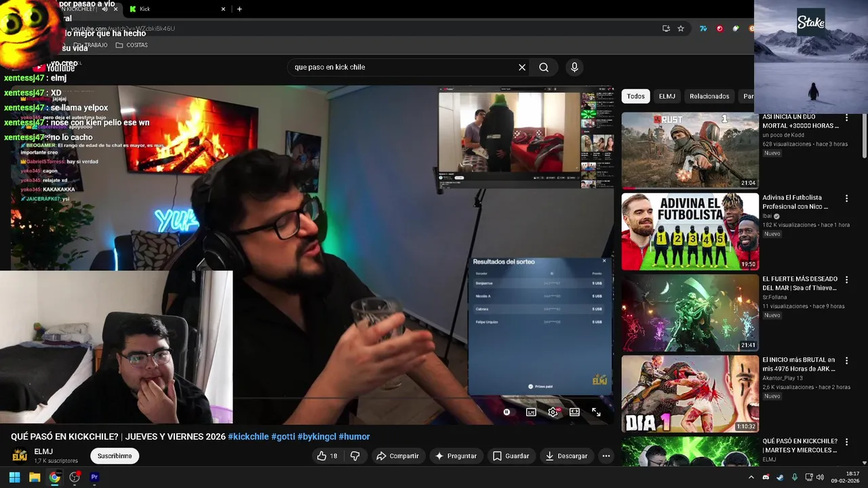Screen dimensions: 868x488
Task: Open more actions three-dot button
Action: coord(606,456)
